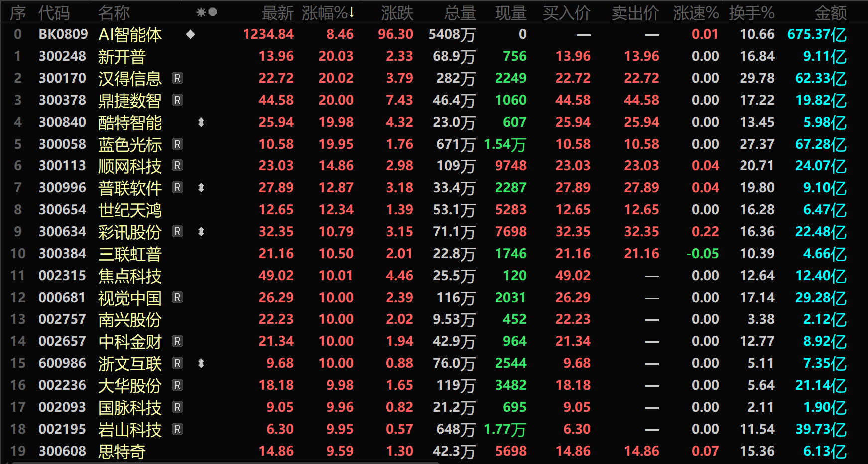
Task: Click the horizontal scrollbar at bottom
Action: click(x=224, y=463)
